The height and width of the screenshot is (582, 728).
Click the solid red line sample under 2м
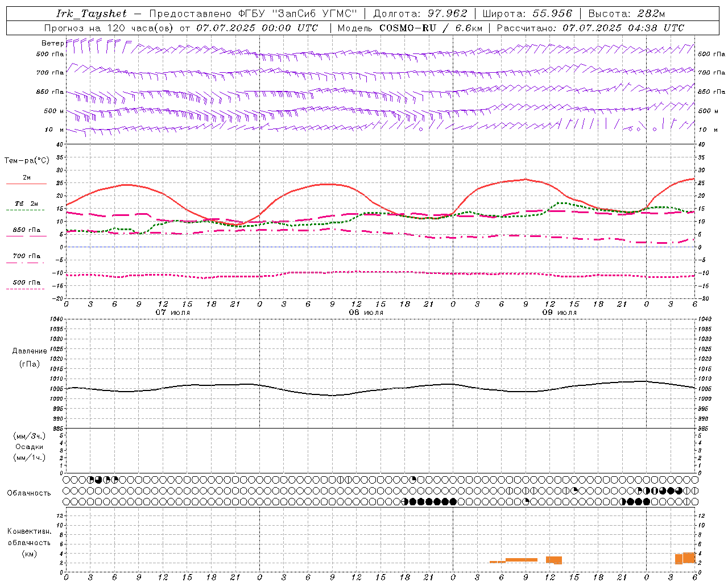27,184
